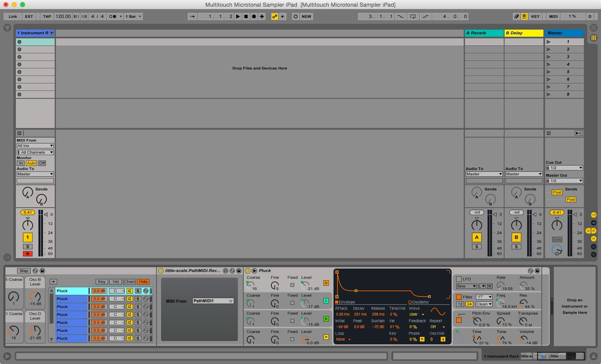Viewport: 601px width, 364px height.
Task: Toggle the EXT sync button
Action: [29, 17]
